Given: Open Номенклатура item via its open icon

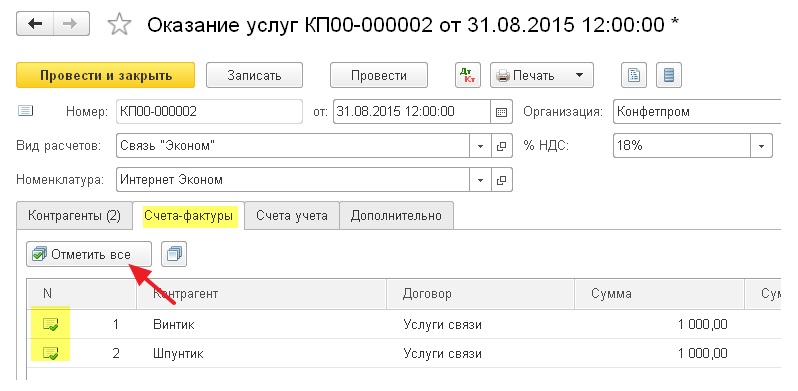Looking at the screenshot, I should point(501,180).
